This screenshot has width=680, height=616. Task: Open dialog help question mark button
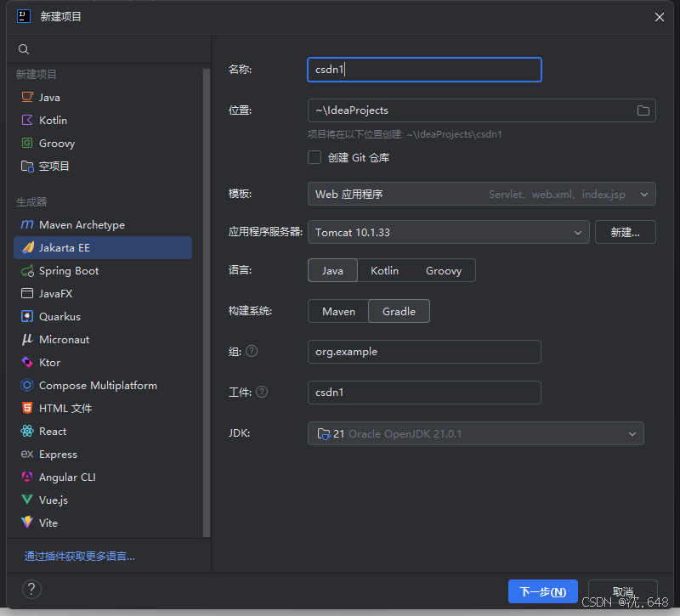(x=31, y=589)
